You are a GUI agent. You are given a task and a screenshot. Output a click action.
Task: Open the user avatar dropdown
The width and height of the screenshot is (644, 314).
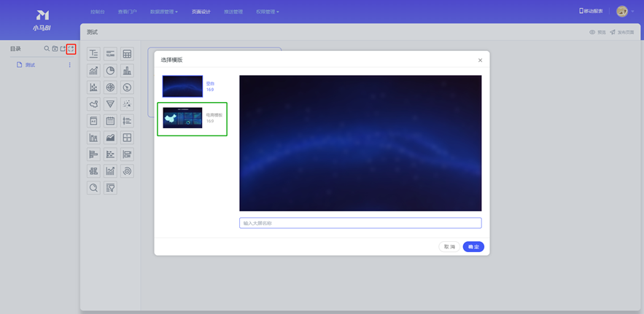click(624, 12)
